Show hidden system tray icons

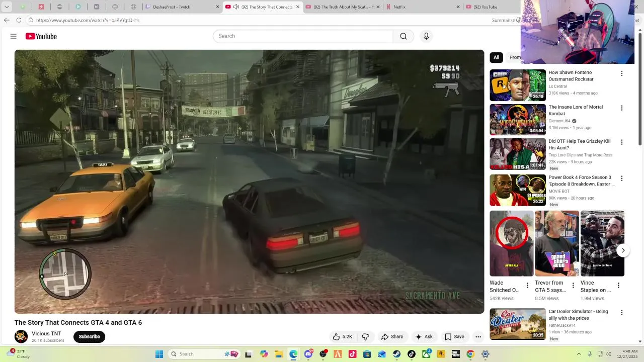[579, 354]
